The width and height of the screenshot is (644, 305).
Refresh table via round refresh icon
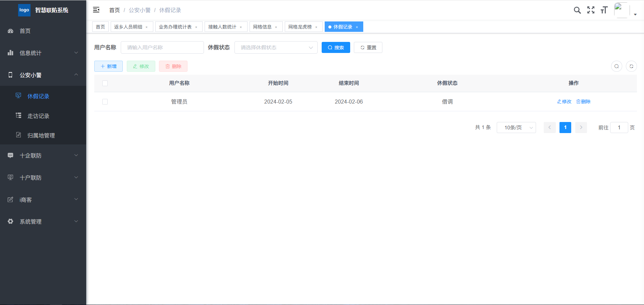tap(631, 66)
